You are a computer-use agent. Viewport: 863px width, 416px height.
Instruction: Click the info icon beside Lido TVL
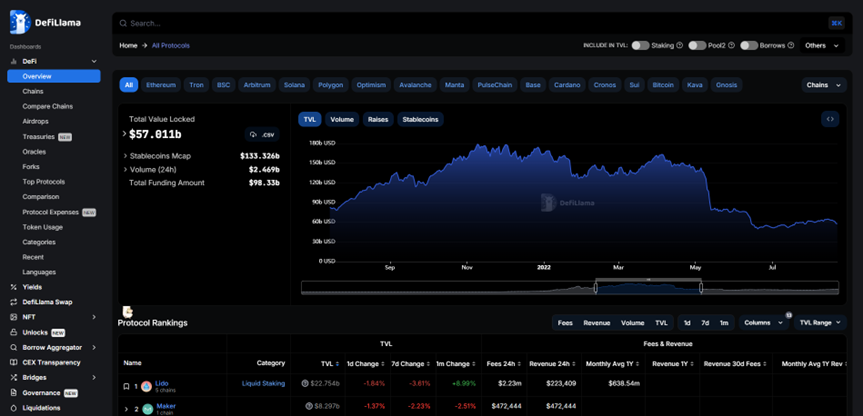(305, 384)
